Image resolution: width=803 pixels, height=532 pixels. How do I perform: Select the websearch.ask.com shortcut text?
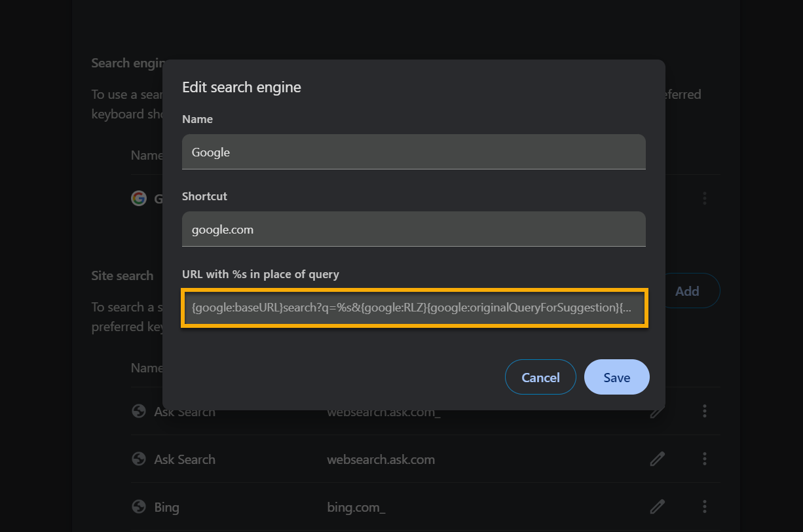pyautogui.click(x=381, y=459)
